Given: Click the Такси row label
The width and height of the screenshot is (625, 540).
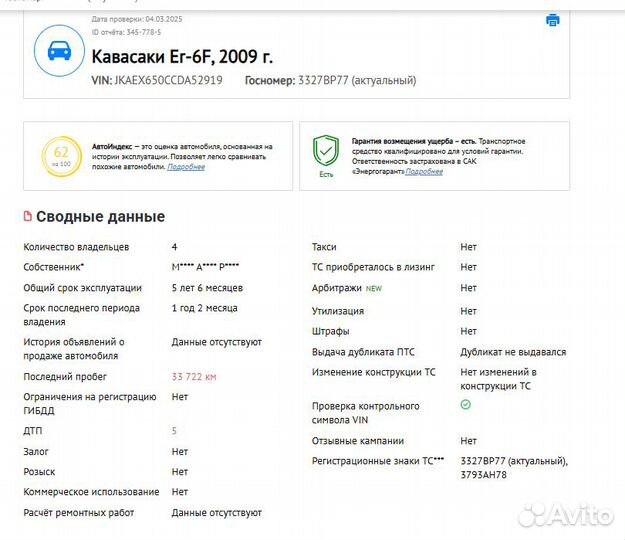Looking at the screenshot, I should (324, 247).
